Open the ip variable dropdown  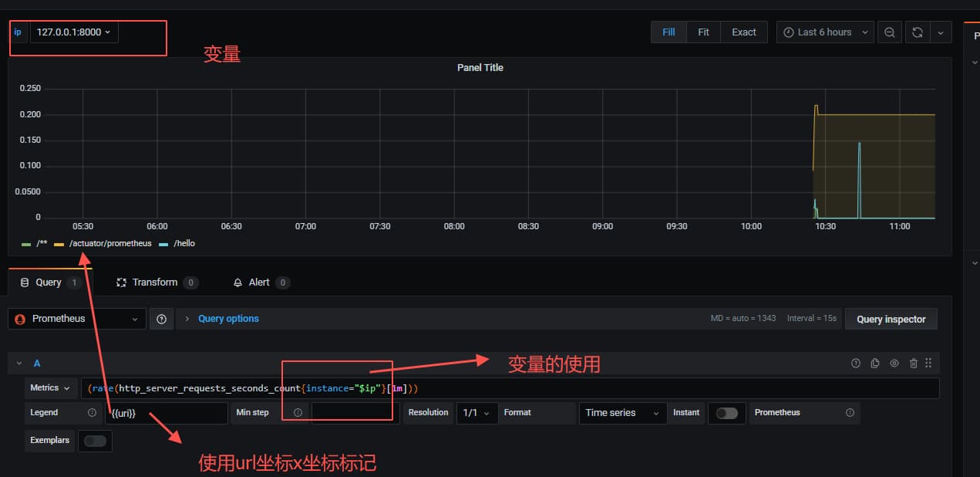point(74,32)
